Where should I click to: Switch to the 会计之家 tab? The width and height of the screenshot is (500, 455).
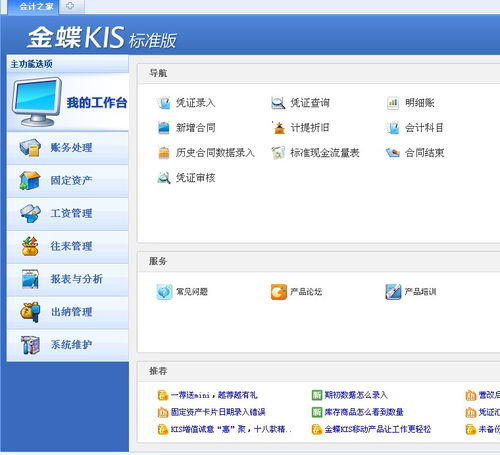tap(33, 7)
